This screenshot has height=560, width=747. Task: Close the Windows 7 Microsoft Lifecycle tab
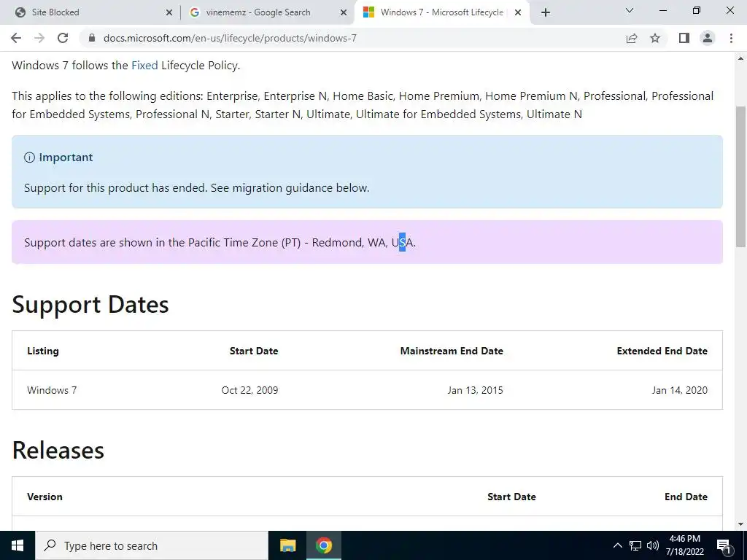[x=518, y=13]
